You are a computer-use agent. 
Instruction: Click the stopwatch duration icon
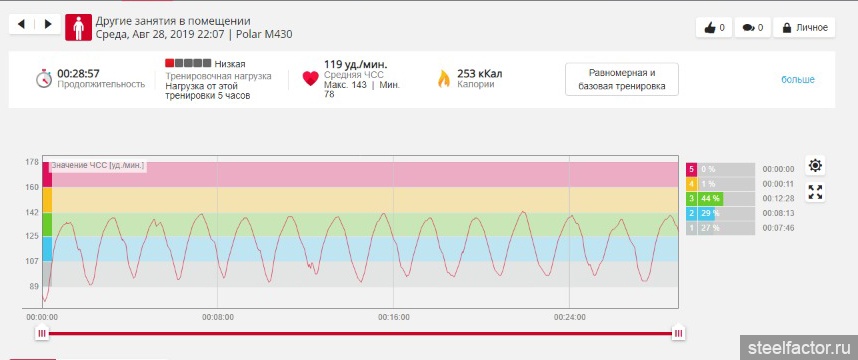(x=44, y=78)
